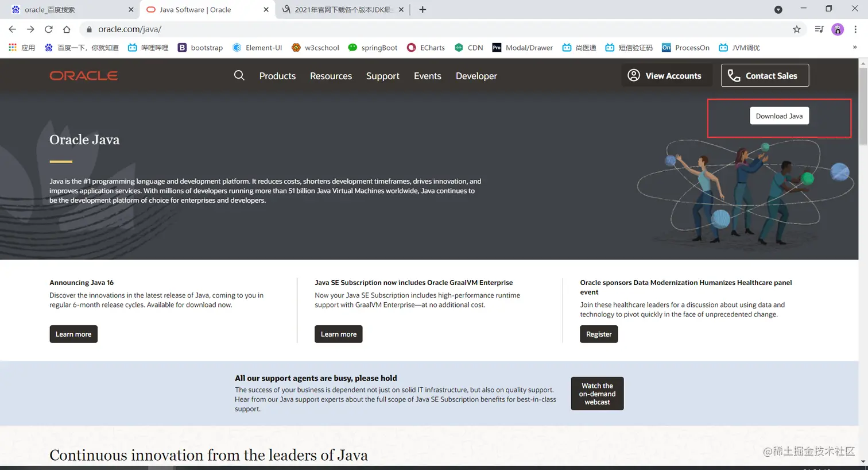Open the springBoot bookmark
Screen dimensions: 868x470
click(x=373, y=48)
